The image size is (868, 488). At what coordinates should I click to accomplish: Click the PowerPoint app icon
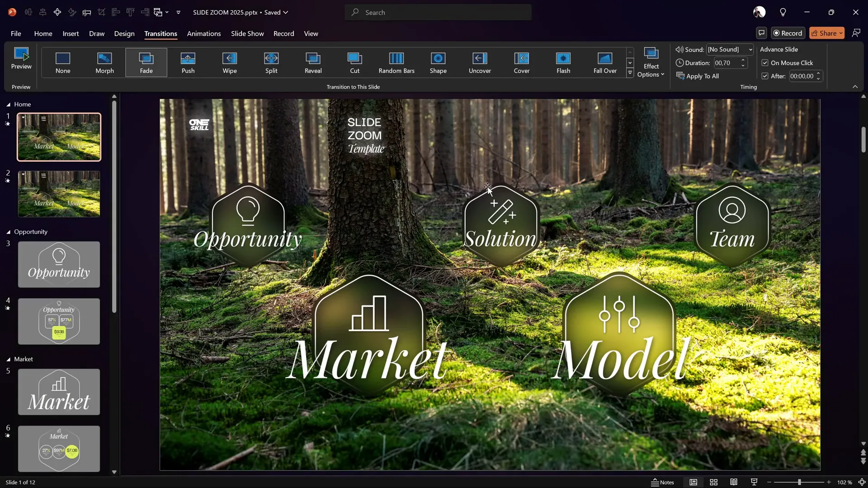pyautogui.click(x=12, y=12)
